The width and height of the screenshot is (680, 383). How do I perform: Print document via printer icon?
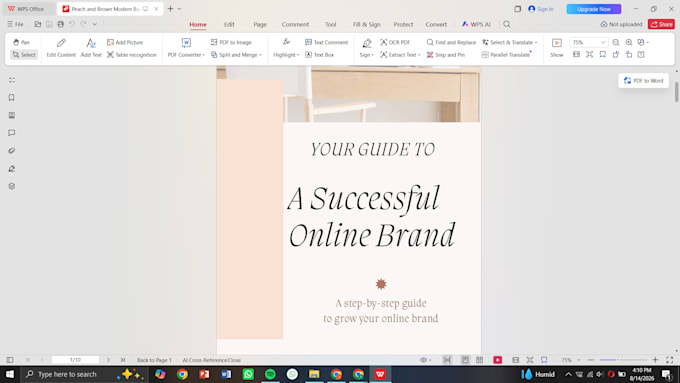61,24
